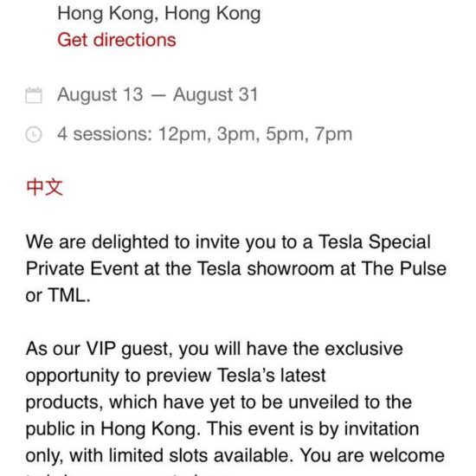476x476 pixels.
Task: Click the word 'TML' in the invitation
Action: (69, 295)
